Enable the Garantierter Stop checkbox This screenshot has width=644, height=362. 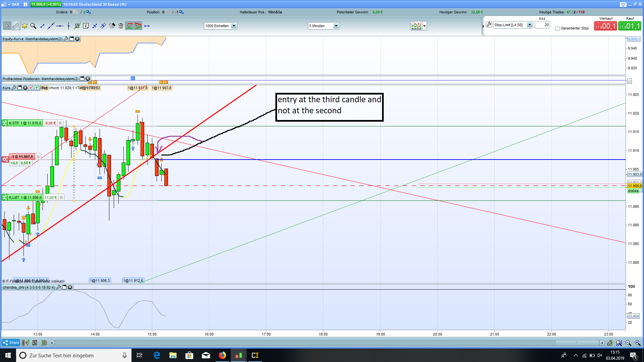point(557,28)
